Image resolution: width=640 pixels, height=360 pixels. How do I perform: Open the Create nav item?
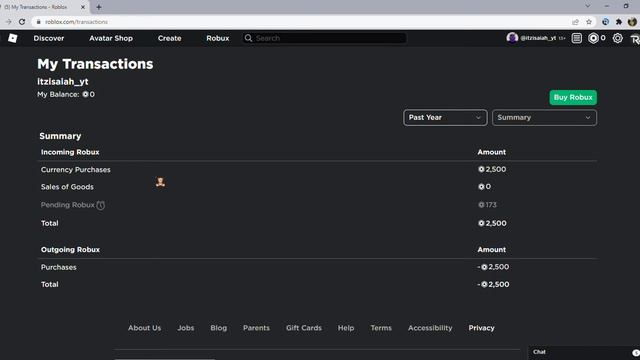pyautogui.click(x=169, y=38)
